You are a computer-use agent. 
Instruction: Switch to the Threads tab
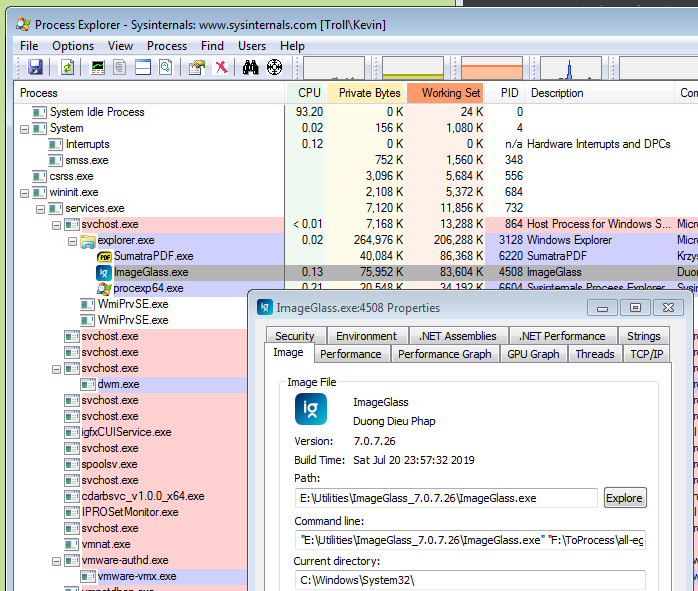coord(595,354)
